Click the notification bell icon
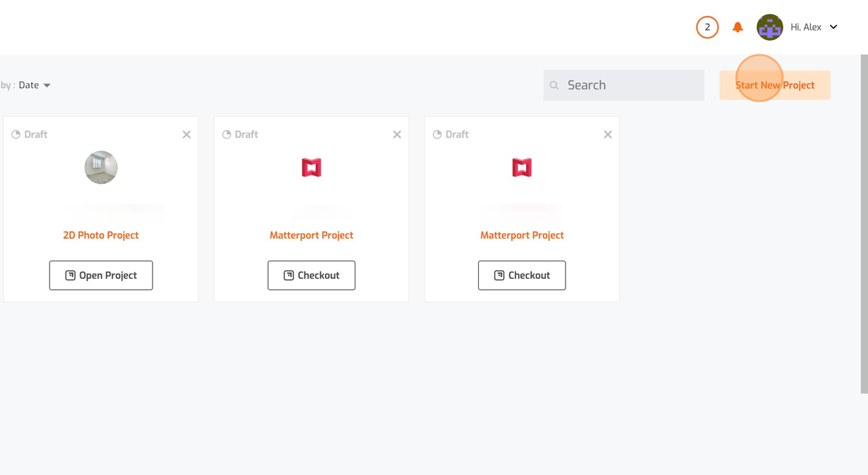868x475 pixels. point(738,27)
